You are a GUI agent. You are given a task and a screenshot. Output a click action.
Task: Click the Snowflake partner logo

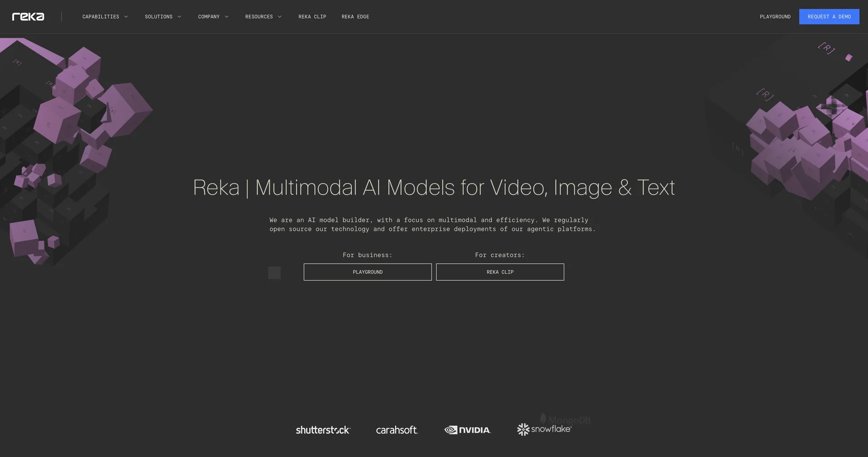544,429
